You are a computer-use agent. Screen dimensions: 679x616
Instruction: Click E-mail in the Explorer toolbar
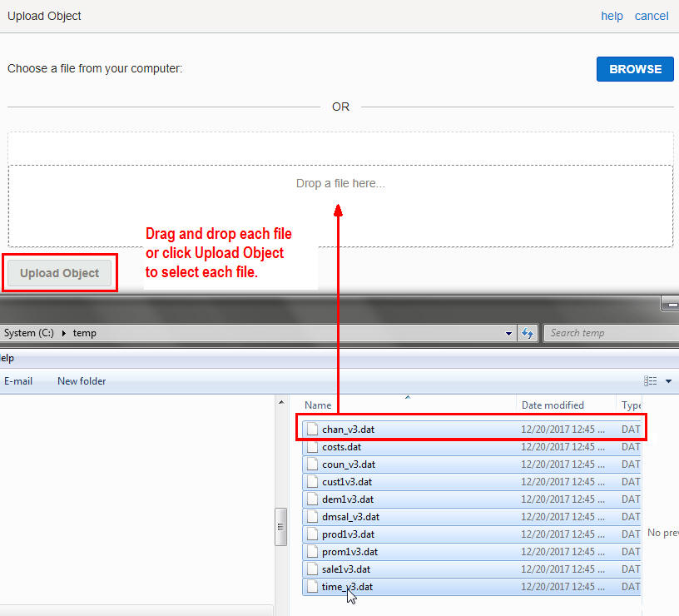[x=18, y=381]
